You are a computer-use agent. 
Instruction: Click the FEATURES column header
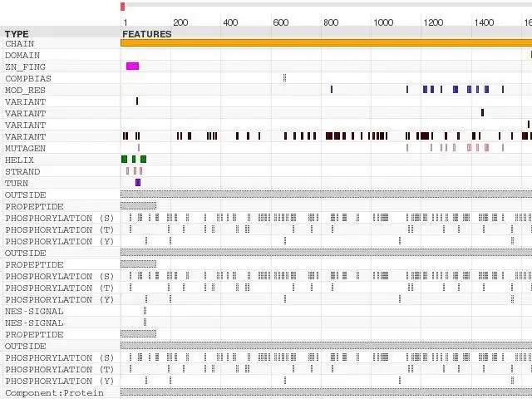(x=147, y=34)
